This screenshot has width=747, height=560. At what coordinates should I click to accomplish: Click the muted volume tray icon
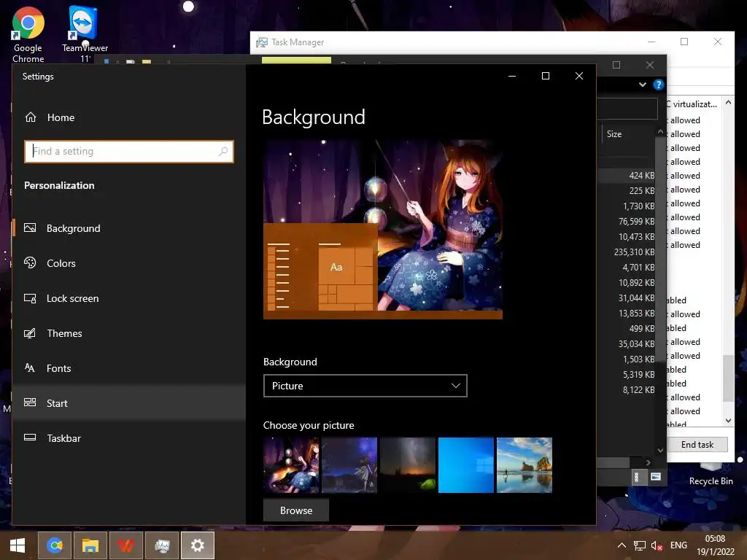pyautogui.click(x=657, y=545)
